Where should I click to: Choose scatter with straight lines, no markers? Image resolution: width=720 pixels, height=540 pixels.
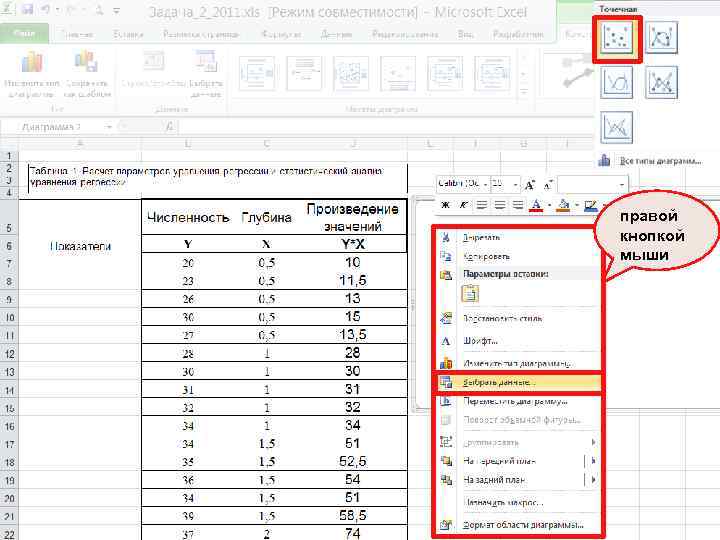tap(617, 127)
